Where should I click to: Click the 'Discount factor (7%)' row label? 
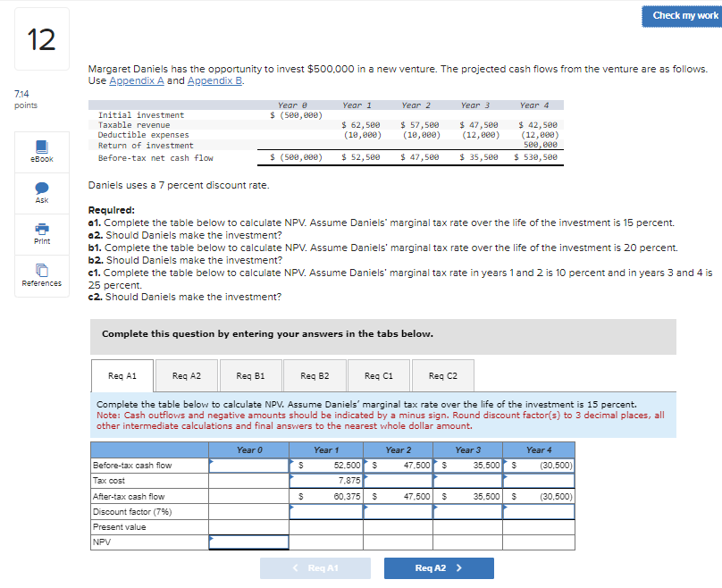132,511
